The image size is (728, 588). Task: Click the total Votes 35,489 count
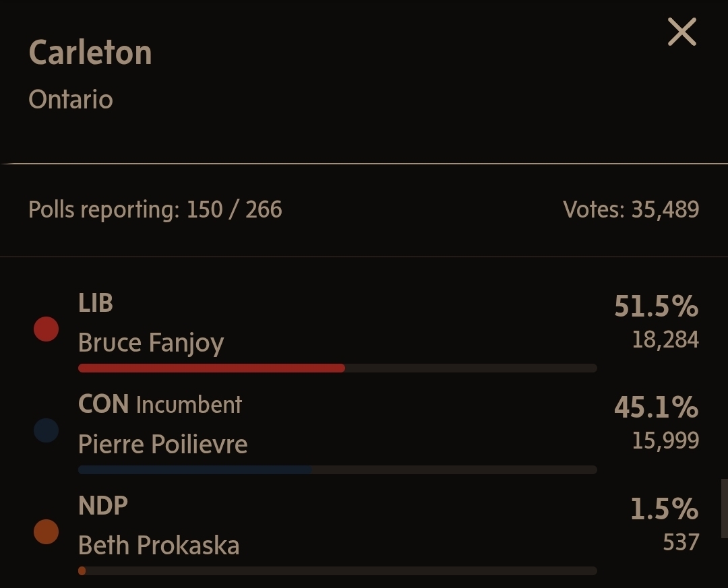[631, 209]
